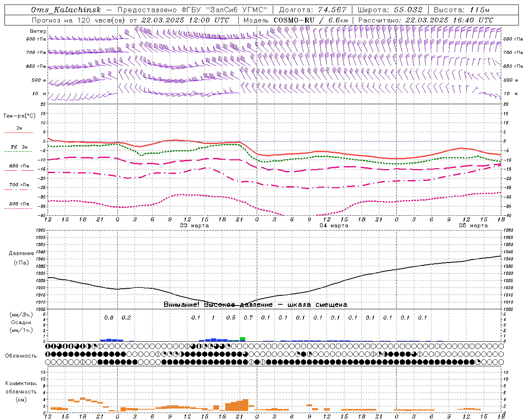Click "Прогноз на 120 часа(ов)" forecast text
The image size is (525, 420).
point(79,20)
